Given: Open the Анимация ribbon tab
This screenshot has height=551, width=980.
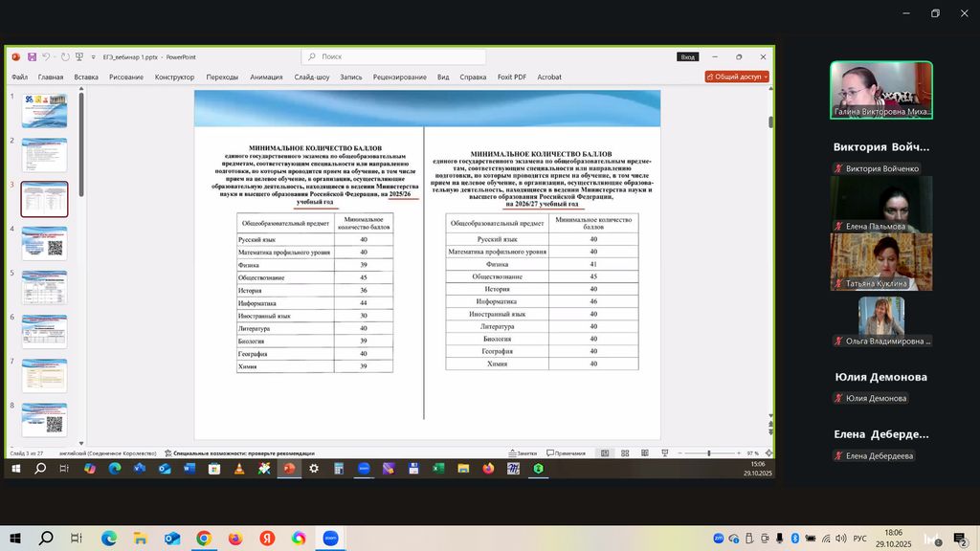Looking at the screenshot, I should click(x=266, y=77).
